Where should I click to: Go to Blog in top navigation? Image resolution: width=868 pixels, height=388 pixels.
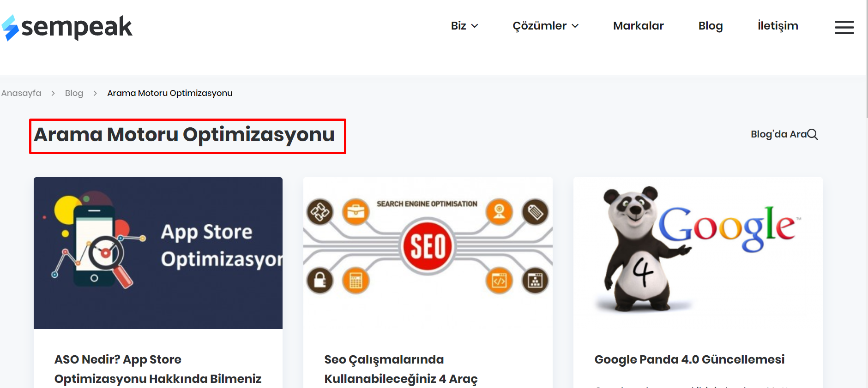click(710, 26)
